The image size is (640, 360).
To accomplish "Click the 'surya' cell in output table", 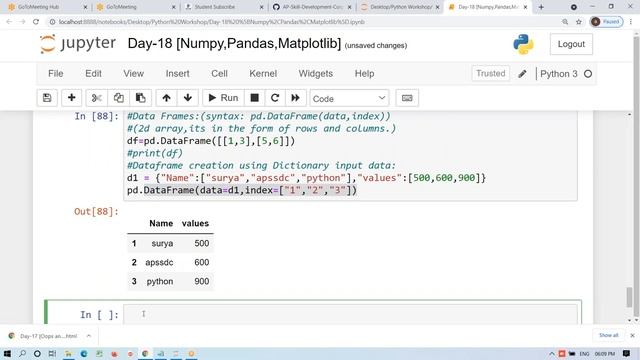I will [162, 243].
